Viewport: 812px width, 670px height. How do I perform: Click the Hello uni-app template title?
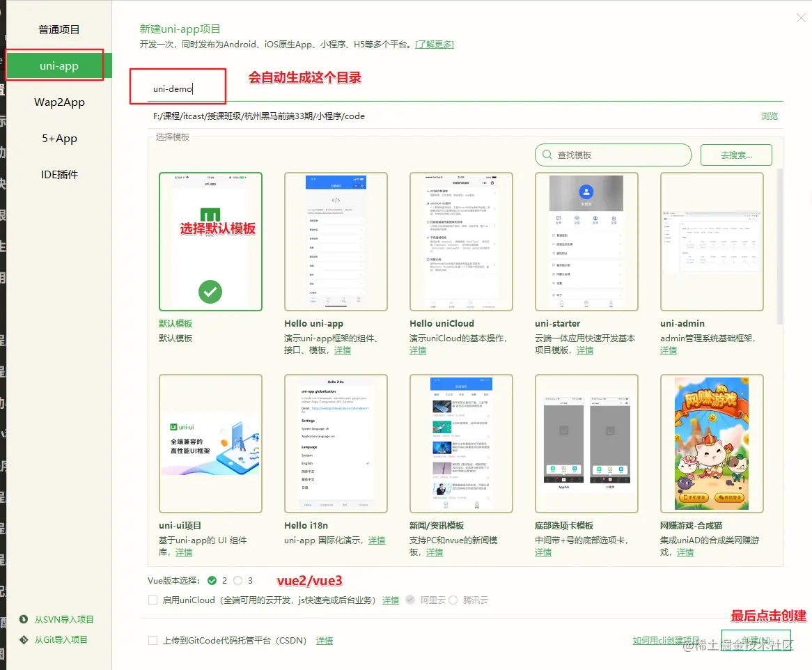click(314, 324)
